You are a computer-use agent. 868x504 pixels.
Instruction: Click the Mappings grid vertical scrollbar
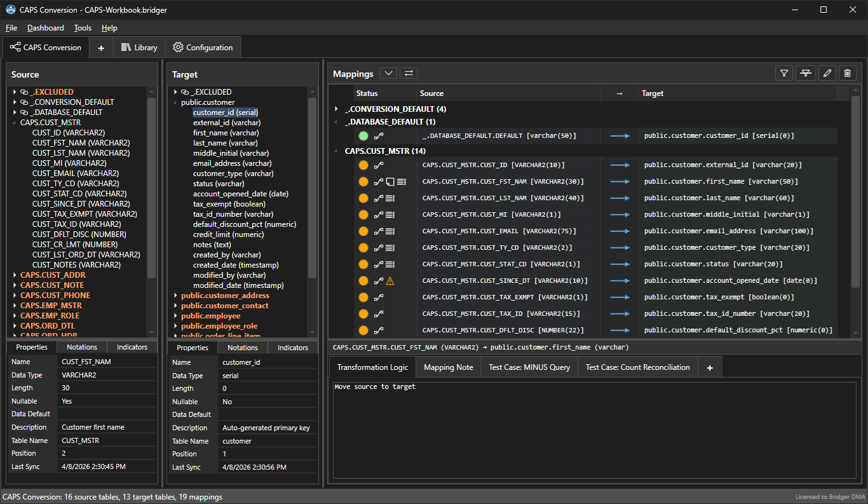click(855, 191)
